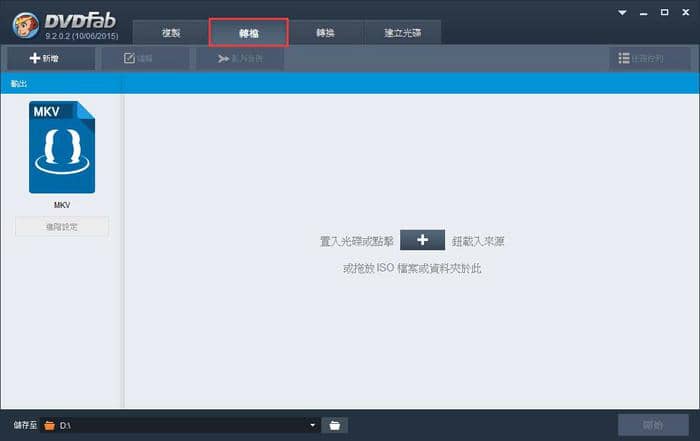Click the MKV text label under profile
Viewport: 700px width, 441px height.
pos(62,205)
